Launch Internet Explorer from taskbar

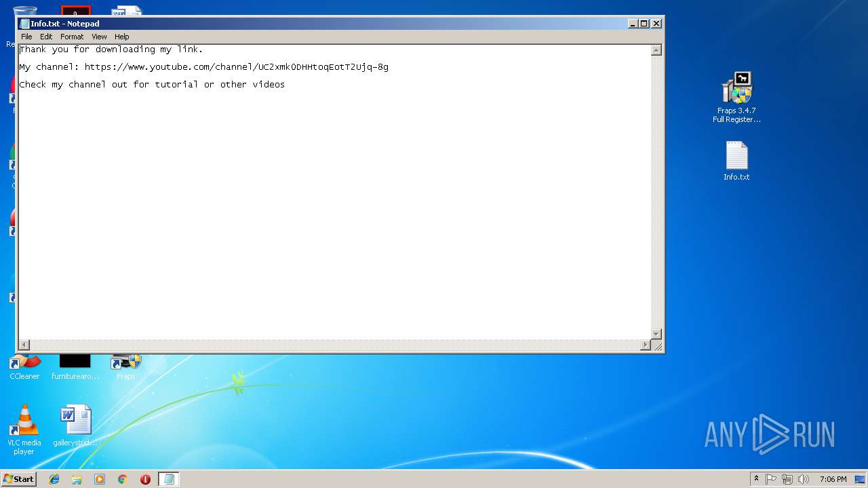[54, 479]
